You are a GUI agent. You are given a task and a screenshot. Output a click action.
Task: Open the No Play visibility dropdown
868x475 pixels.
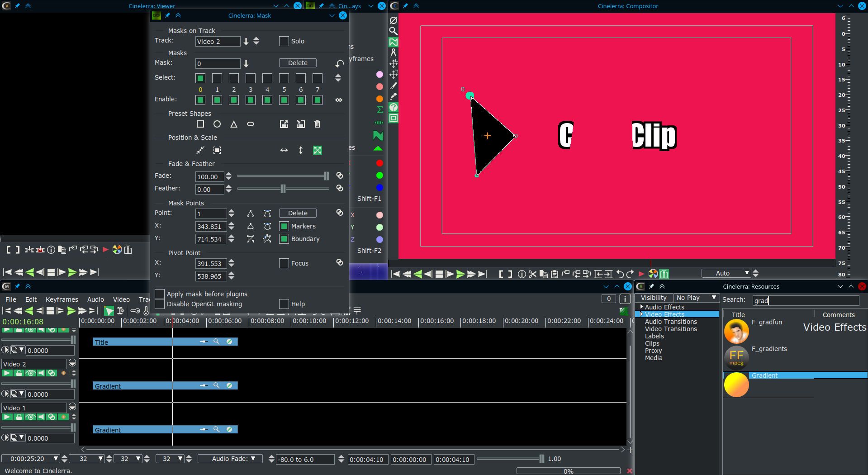tap(696, 298)
